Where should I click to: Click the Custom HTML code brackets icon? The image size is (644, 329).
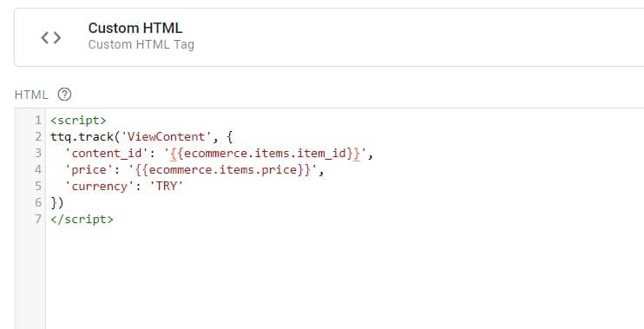[51, 38]
